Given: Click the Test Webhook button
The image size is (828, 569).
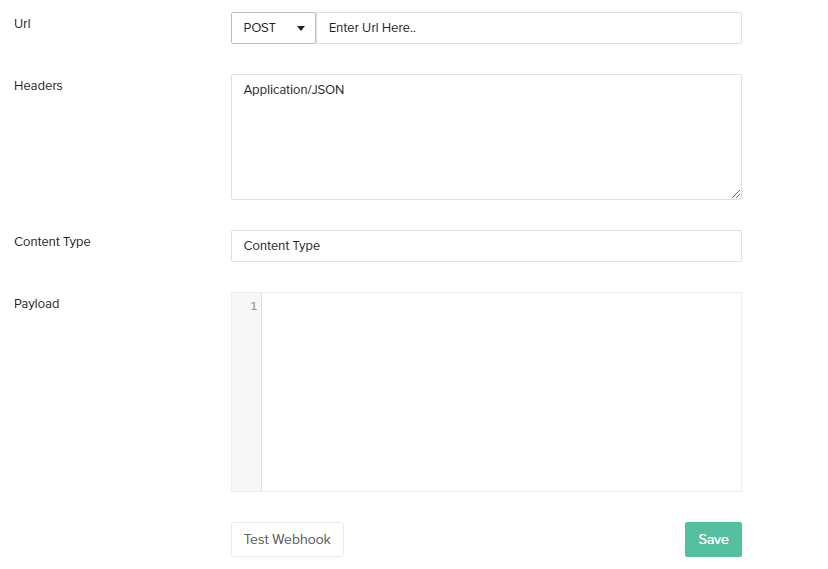Looking at the screenshot, I should pyautogui.click(x=287, y=539).
